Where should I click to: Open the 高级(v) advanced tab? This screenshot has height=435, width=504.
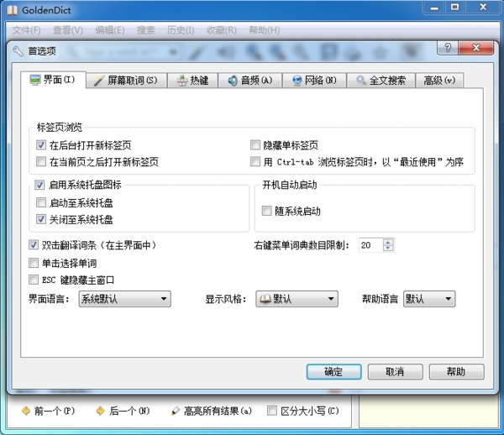[x=439, y=81]
